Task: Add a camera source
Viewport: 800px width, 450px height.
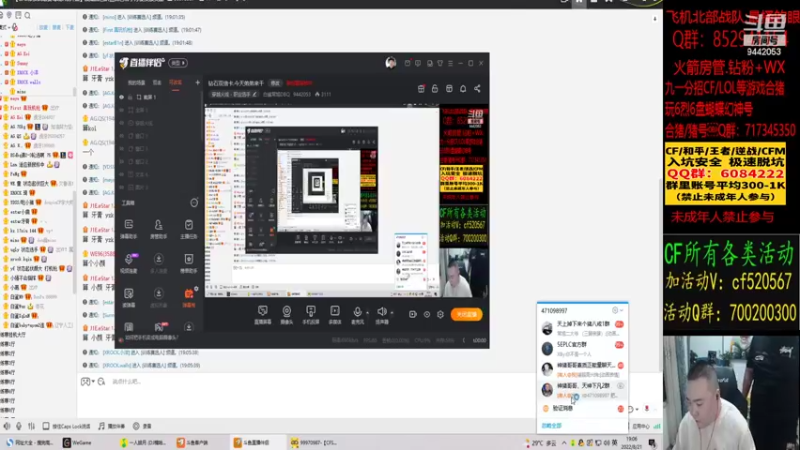Action: click(x=287, y=315)
